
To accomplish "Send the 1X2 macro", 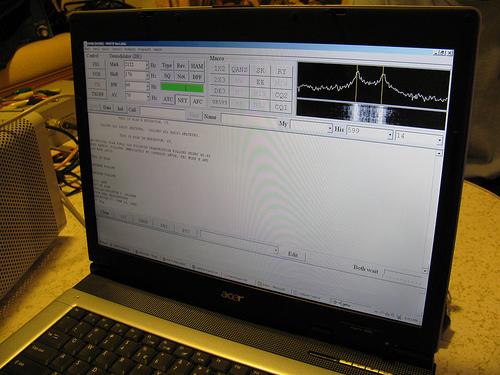I will click(x=220, y=69).
